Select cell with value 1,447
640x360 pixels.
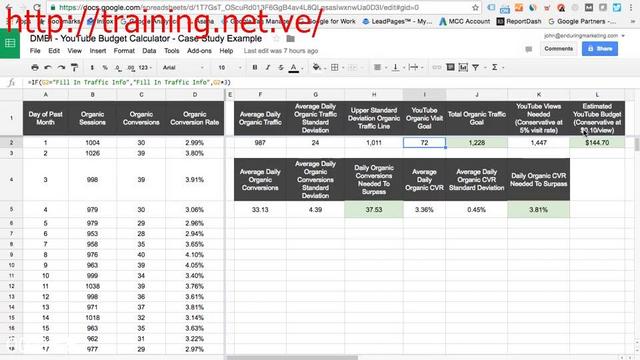[538, 142]
